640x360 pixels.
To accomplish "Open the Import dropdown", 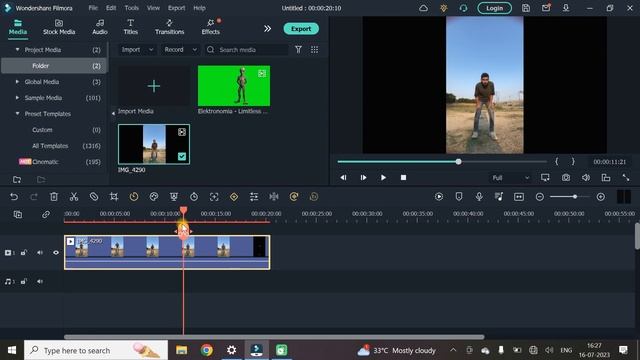I will (x=138, y=49).
